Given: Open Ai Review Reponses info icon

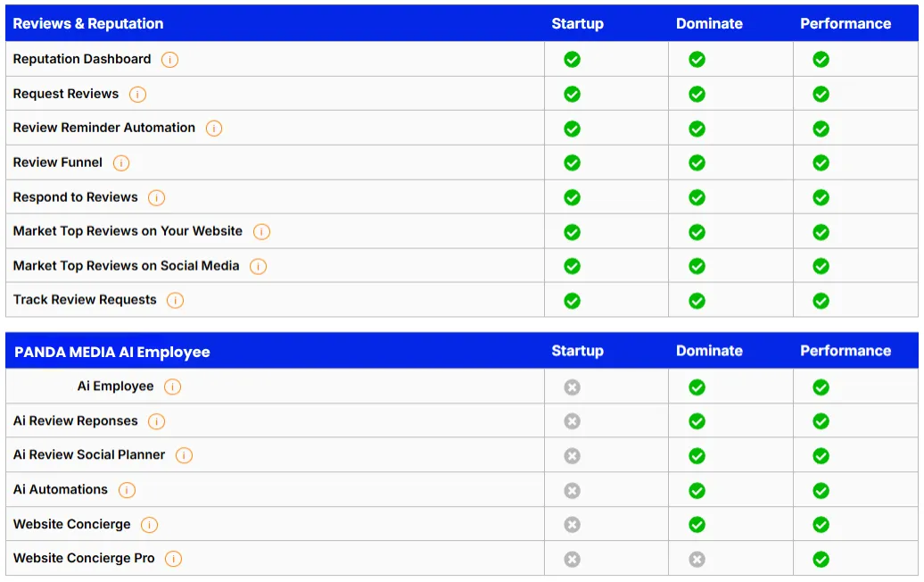Looking at the screenshot, I should tap(156, 421).
